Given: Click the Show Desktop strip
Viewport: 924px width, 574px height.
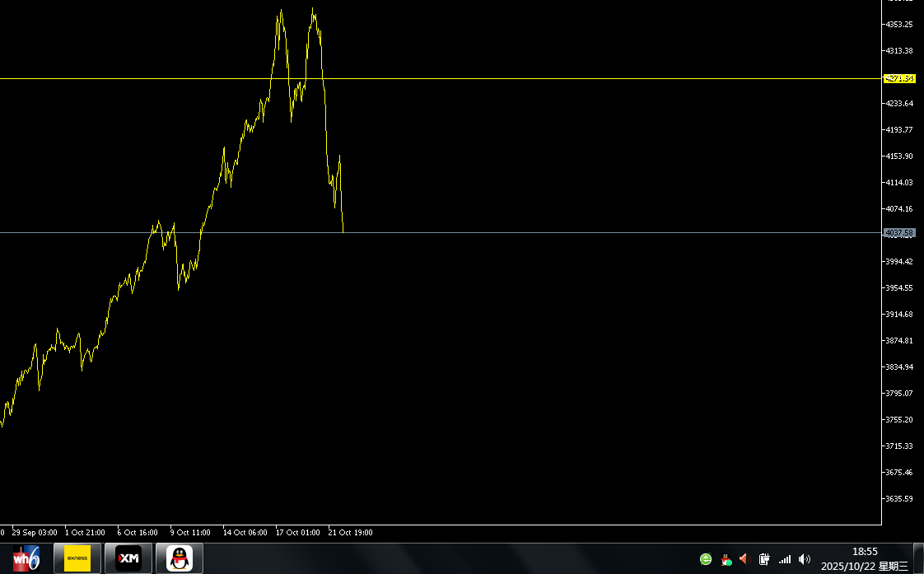Looking at the screenshot, I should point(918,558).
